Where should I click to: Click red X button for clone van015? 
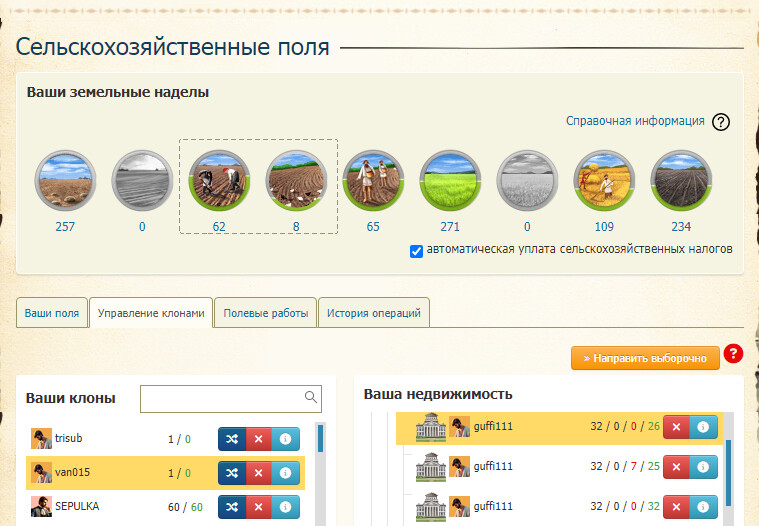(x=259, y=473)
